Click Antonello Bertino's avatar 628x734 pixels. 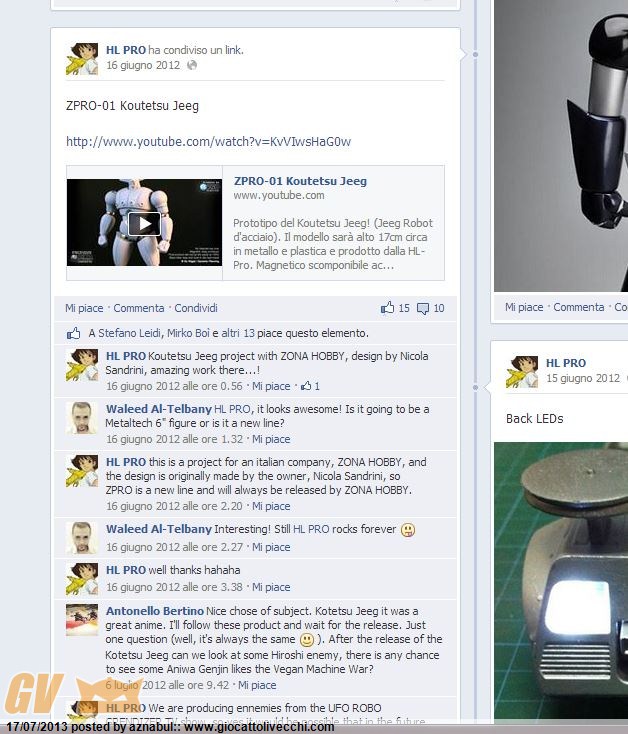click(x=82, y=620)
